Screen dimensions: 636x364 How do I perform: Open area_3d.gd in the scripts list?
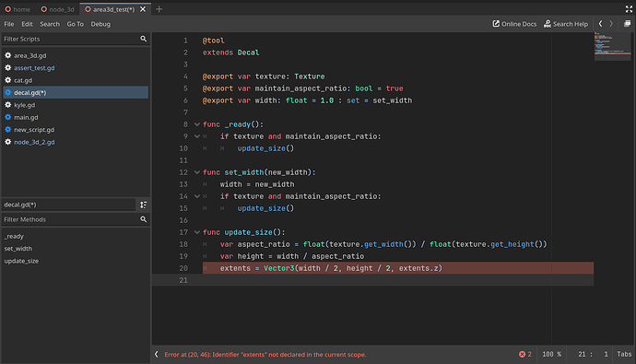pyautogui.click(x=30, y=55)
